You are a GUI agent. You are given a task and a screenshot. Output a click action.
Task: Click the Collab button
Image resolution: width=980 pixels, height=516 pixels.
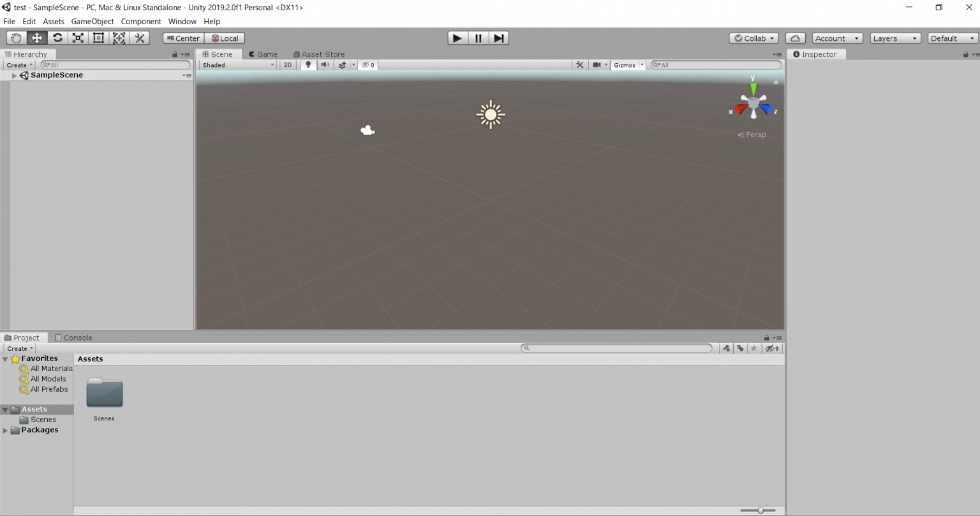click(x=753, y=38)
